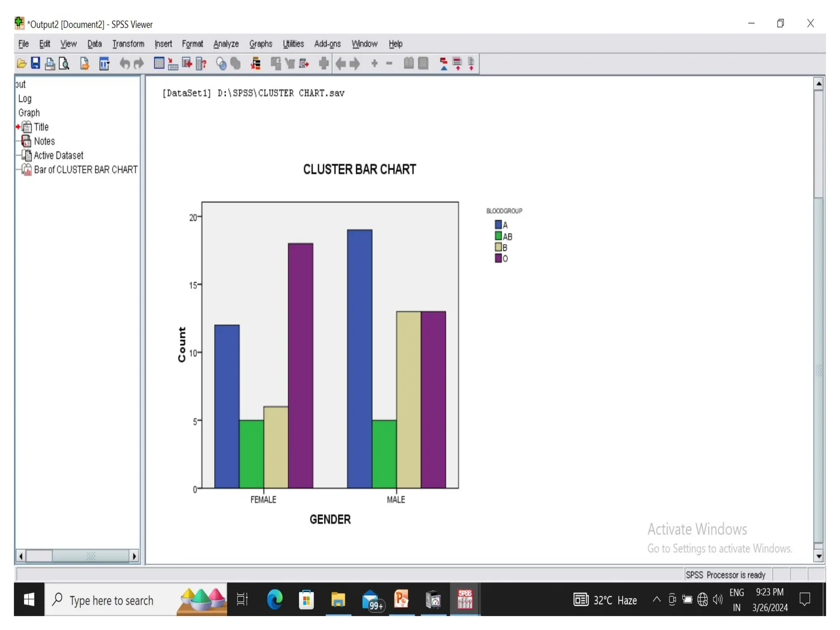
Task: Open the Analyze menu
Action: click(226, 44)
